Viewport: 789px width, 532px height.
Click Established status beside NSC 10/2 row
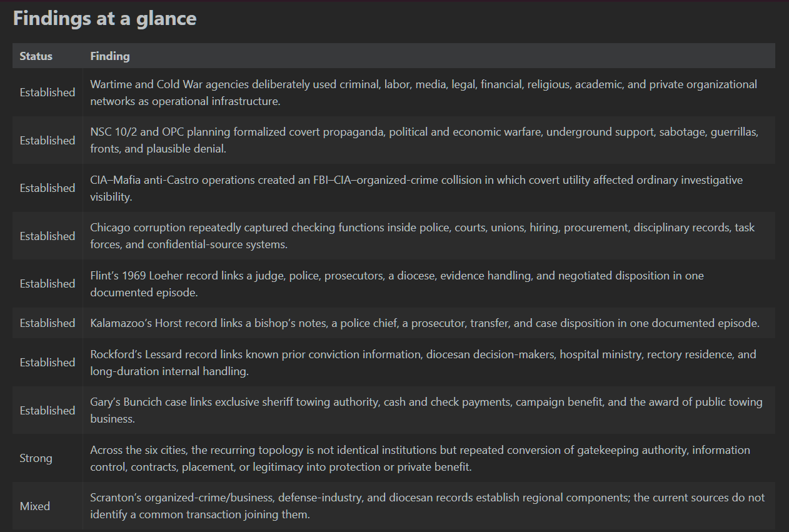point(47,141)
